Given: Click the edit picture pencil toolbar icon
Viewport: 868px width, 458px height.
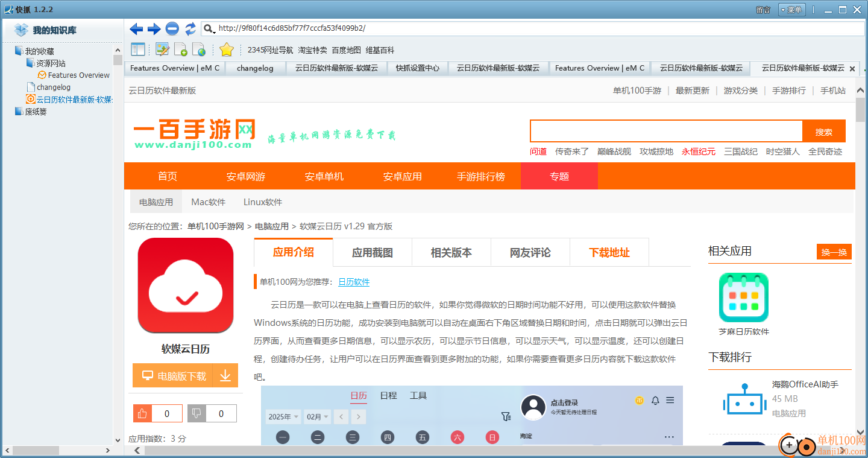Looking at the screenshot, I should coord(162,49).
